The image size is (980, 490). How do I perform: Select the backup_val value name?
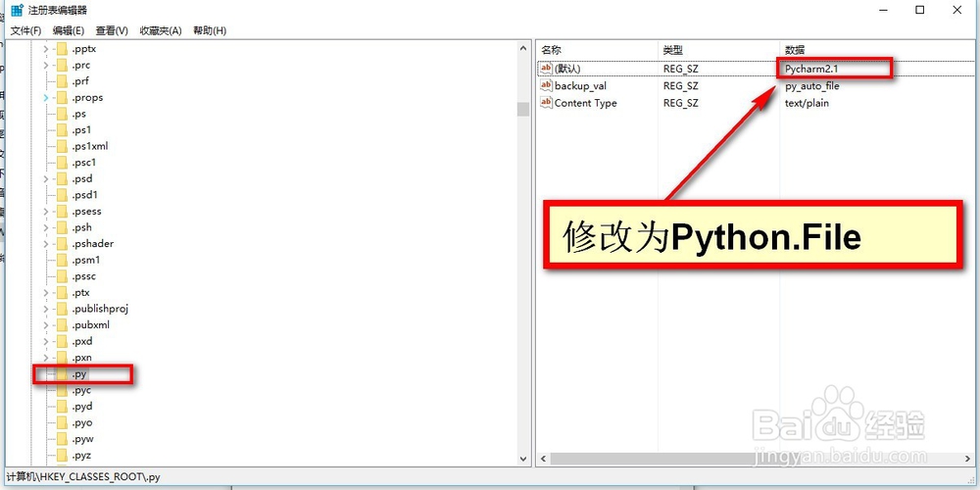[x=580, y=85]
